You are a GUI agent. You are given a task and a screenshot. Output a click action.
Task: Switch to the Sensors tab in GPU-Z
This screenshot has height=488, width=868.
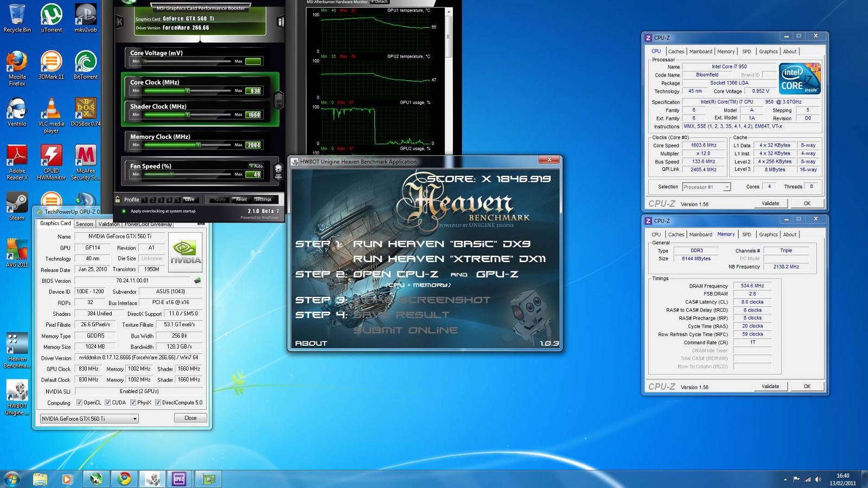(85, 224)
